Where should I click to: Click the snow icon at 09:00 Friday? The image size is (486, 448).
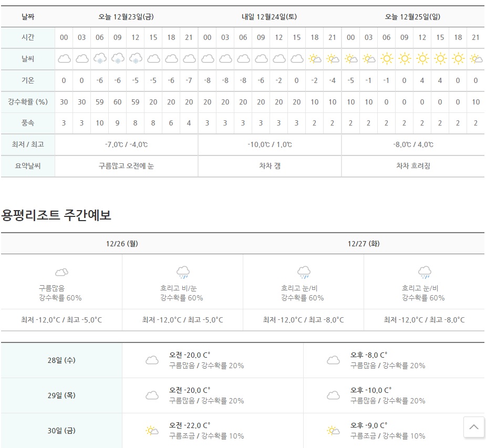point(117,58)
